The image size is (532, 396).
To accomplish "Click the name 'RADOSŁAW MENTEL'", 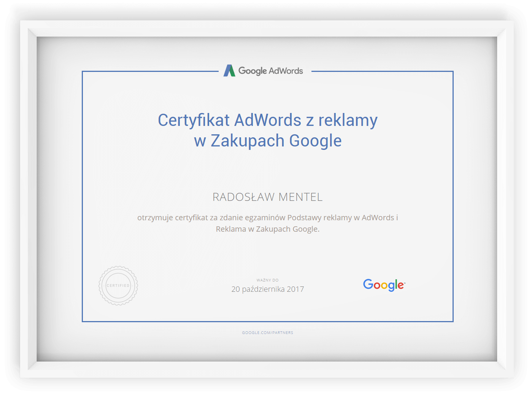I will 268,197.
